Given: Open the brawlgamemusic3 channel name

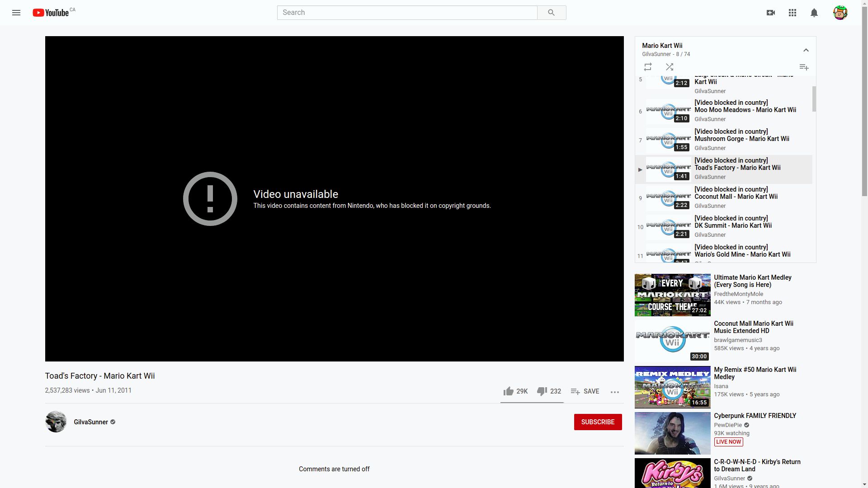Looking at the screenshot, I should [x=738, y=340].
